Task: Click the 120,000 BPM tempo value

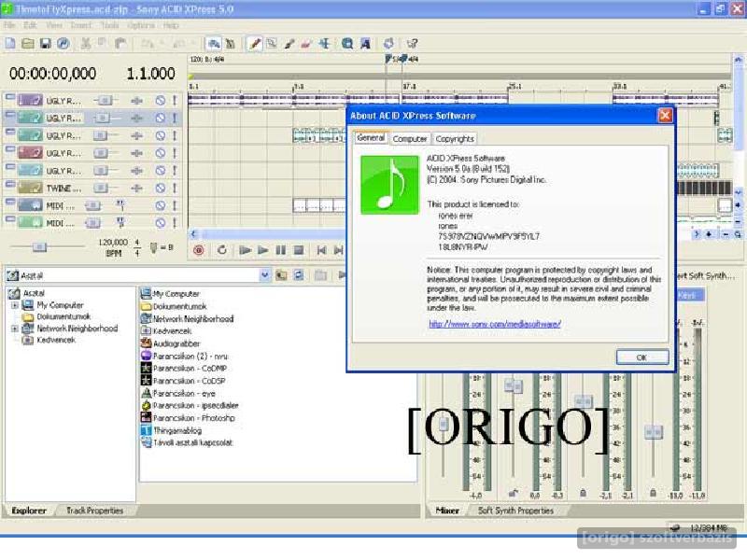Action: point(113,243)
